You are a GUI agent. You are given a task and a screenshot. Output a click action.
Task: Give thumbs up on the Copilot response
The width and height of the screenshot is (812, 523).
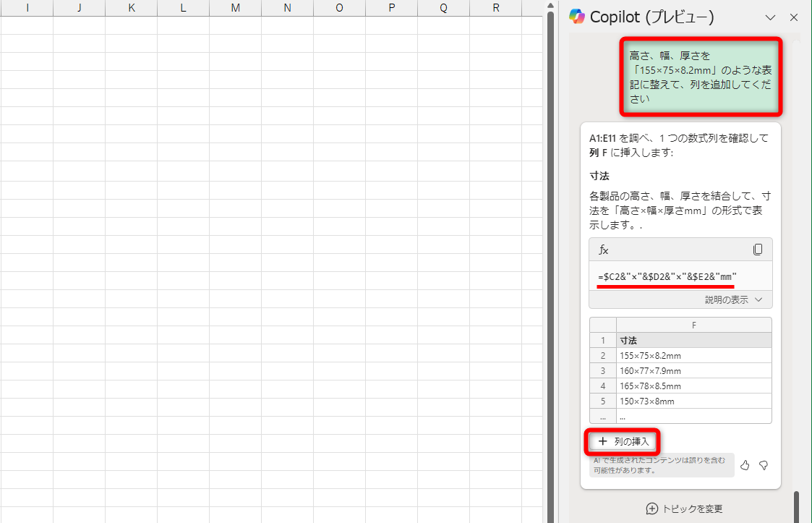745,465
